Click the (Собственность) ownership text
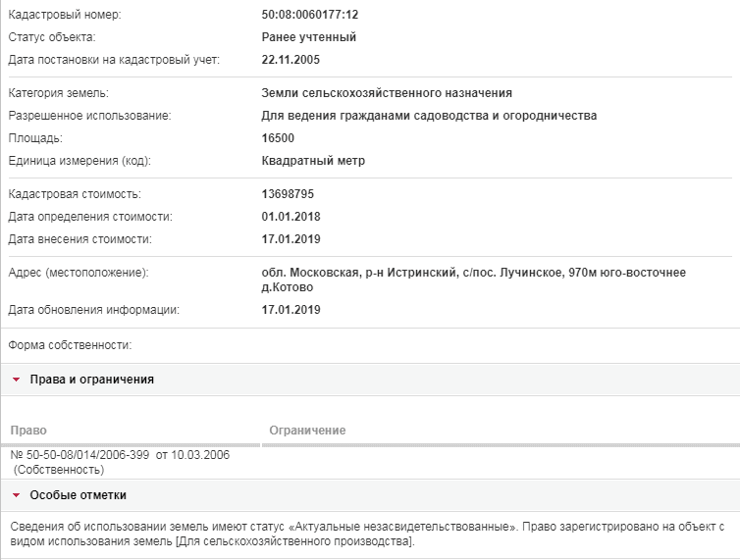The height and width of the screenshot is (560, 740). [59, 470]
